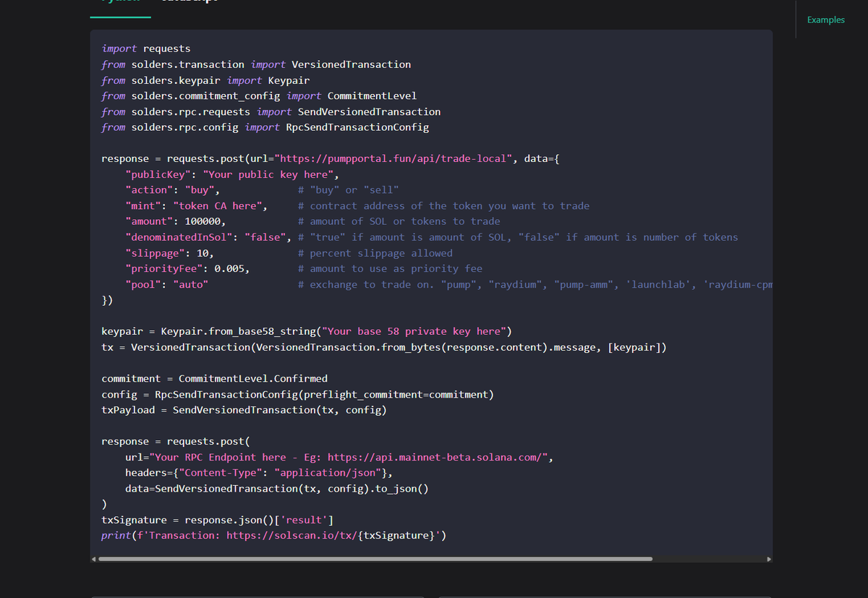
Task: Click the "solders.transaction" module name
Action: click(188, 64)
